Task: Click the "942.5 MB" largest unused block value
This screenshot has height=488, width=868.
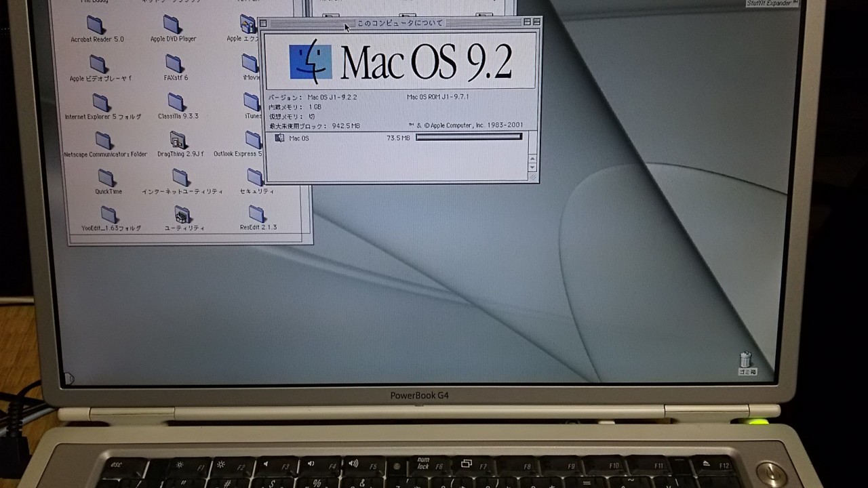Action: (346, 126)
